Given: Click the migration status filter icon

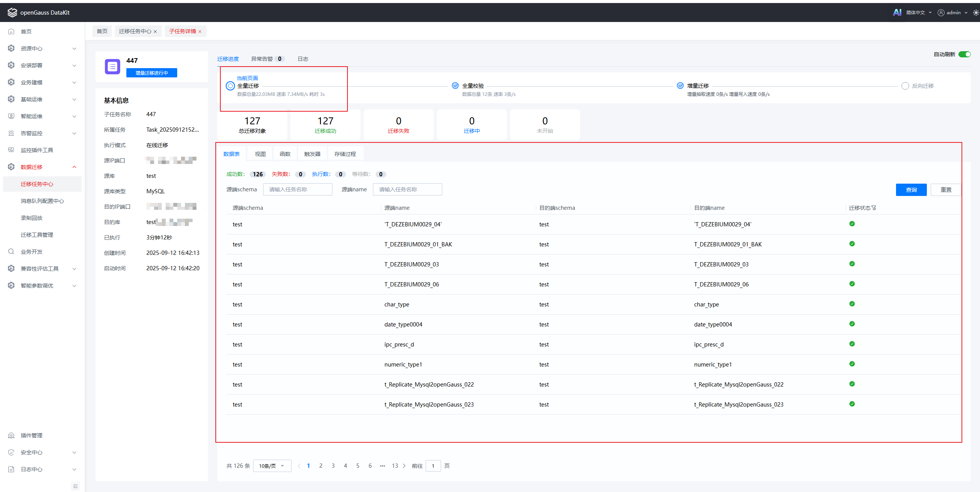Looking at the screenshot, I should (874, 208).
